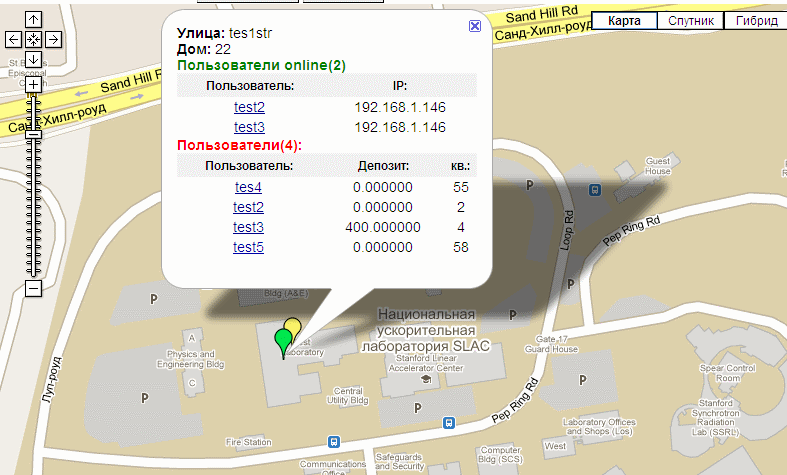Click the Laboratory Offices and Shops label
Image resolution: width=787 pixels, height=475 pixels.
click(x=599, y=427)
